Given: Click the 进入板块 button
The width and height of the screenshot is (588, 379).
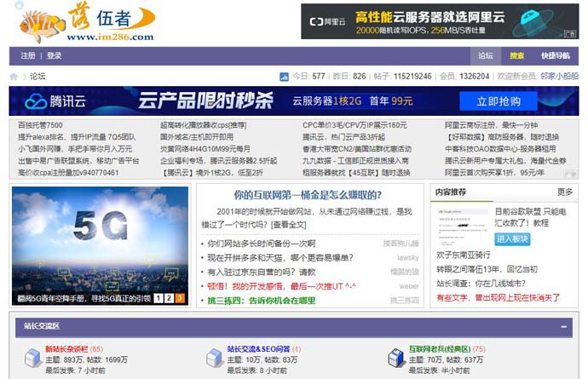Looking at the screenshot, I should 512,239.
